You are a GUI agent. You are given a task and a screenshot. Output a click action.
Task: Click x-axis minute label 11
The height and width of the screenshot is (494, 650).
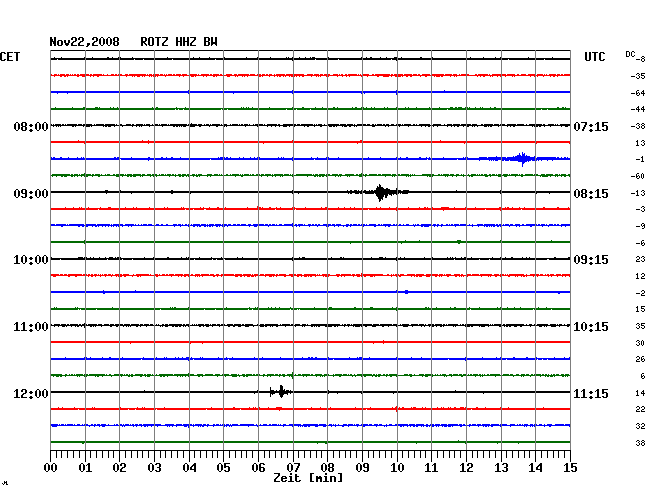tap(431, 468)
